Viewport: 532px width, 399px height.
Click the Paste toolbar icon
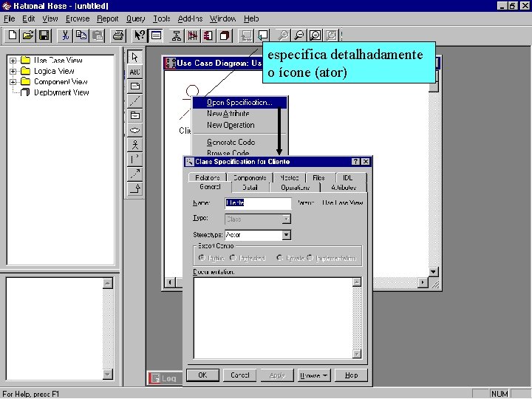click(98, 35)
